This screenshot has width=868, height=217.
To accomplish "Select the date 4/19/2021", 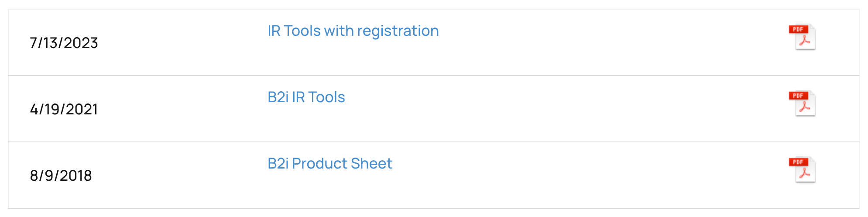I will tap(64, 109).
